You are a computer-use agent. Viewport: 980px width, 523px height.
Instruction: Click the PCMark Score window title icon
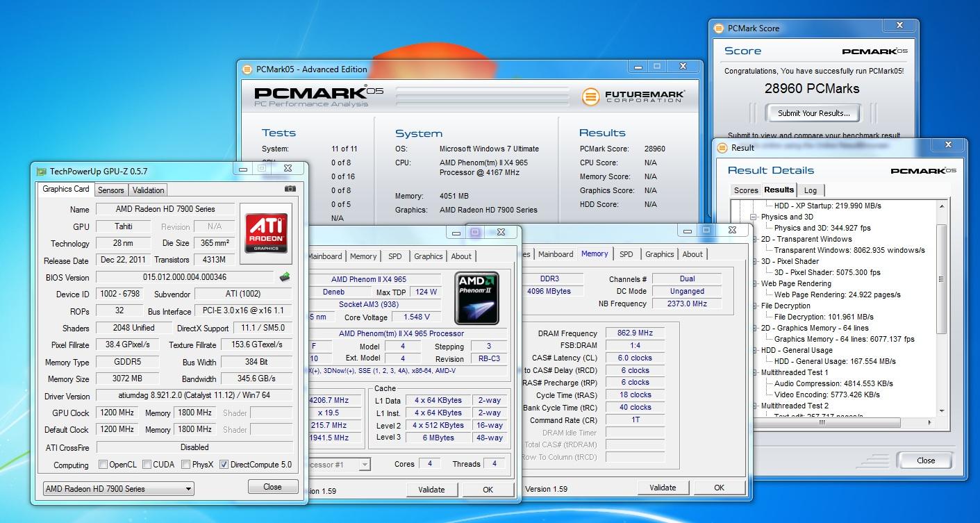(x=718, y=28)
